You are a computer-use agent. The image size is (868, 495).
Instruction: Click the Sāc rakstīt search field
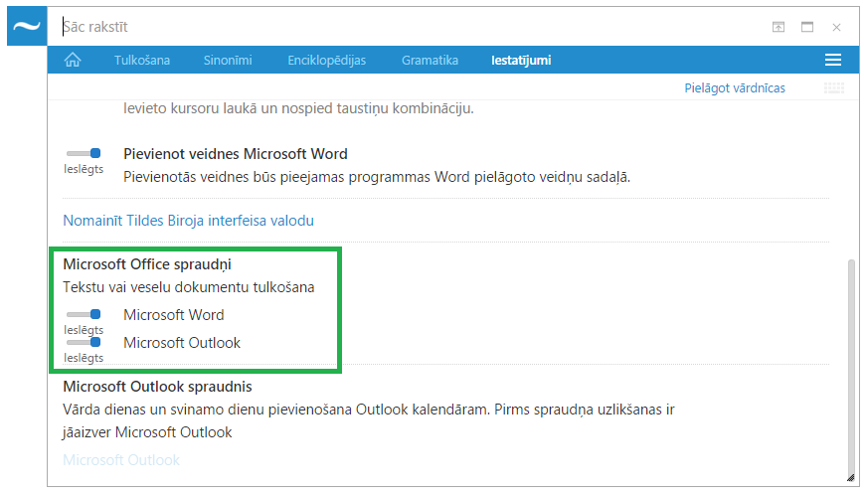coord(398,27)
